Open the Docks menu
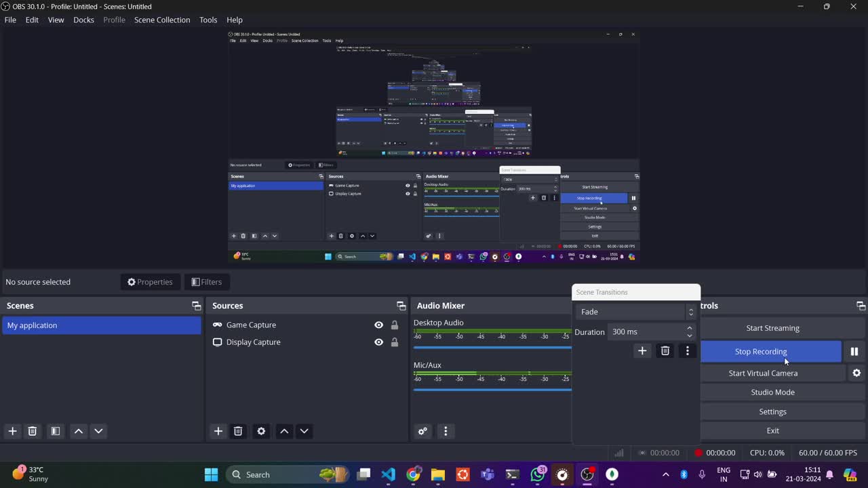Screen dimensions: 868x488 pos(83,20)
